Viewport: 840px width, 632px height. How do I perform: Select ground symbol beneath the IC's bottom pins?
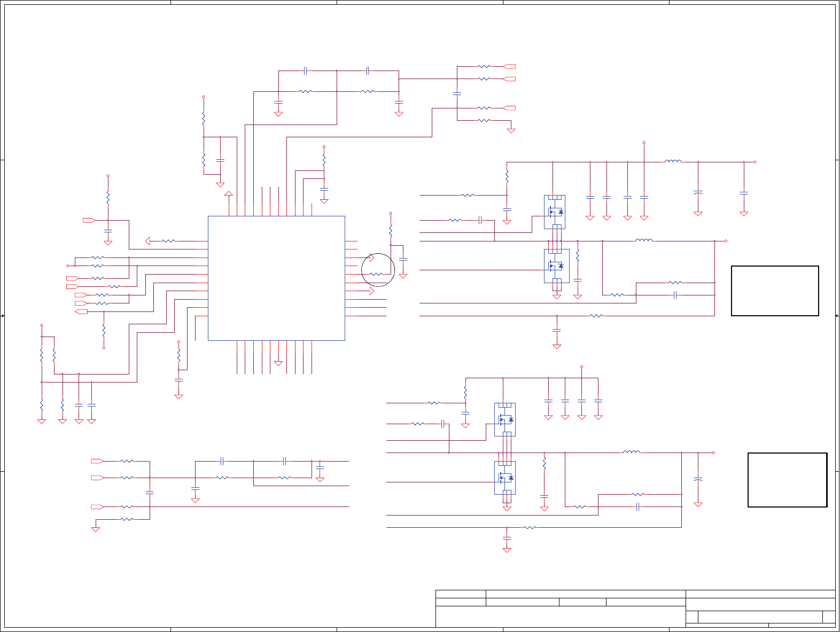(x=278, y=363)
